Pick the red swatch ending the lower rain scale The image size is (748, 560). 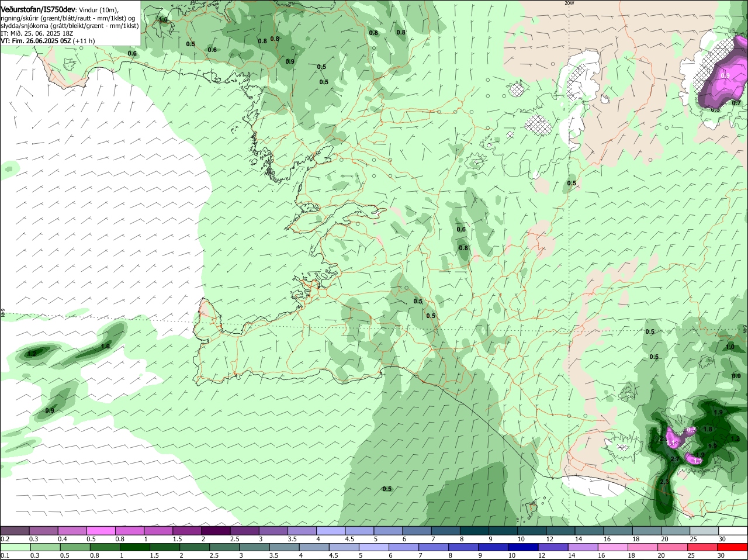[732, 547]
